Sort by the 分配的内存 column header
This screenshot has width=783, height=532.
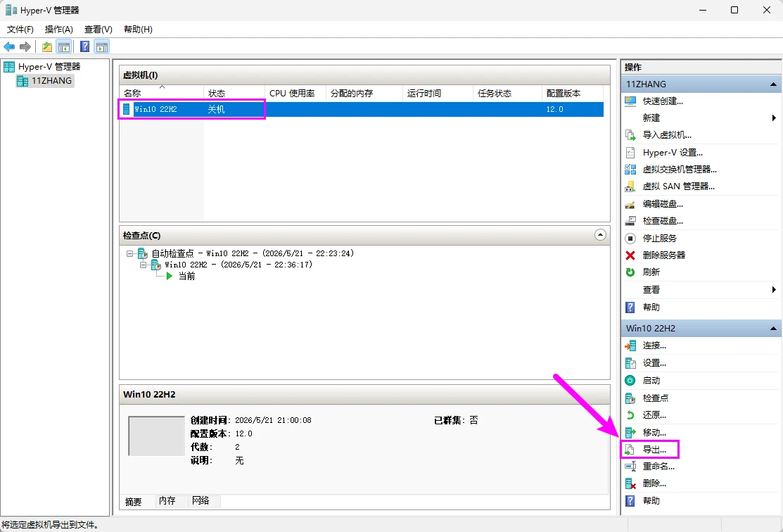click(x=364, y=94)
